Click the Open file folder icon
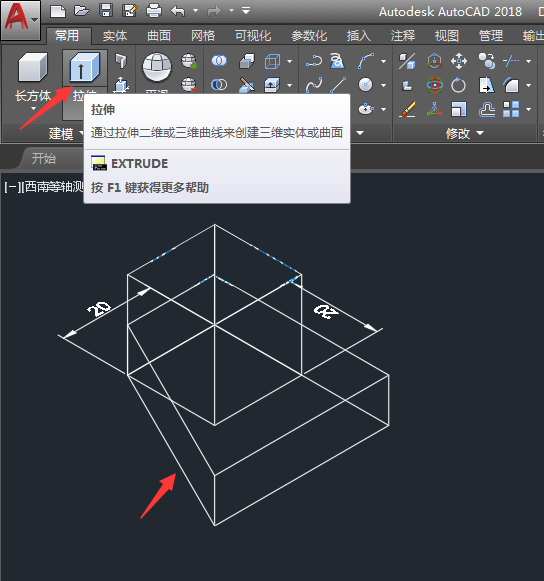The width and height of the screenshot is (544, 581). (x=82, y=11)
